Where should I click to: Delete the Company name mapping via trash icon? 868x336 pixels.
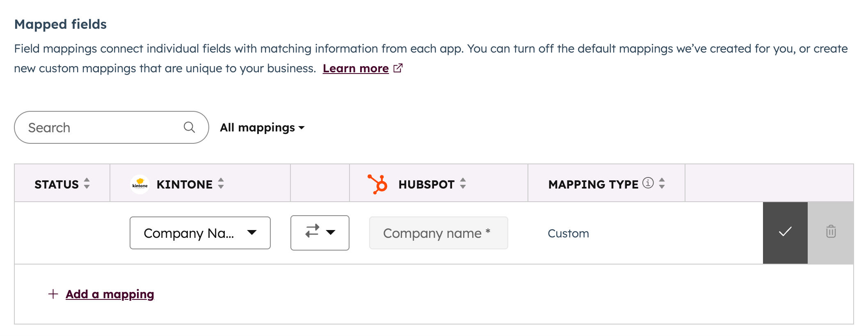coord(831,232)
